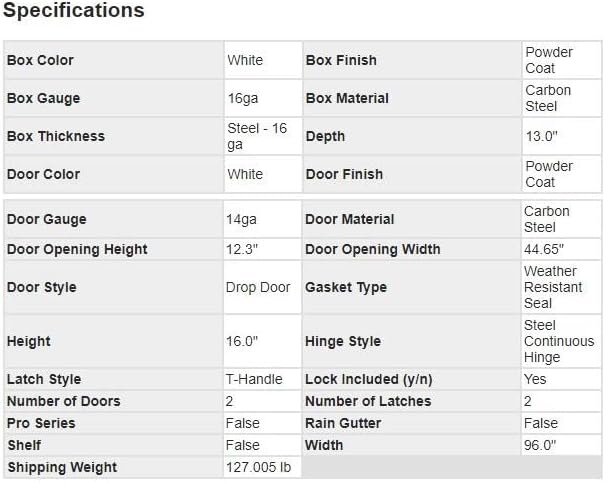Click the Door Color label
Image resolution: width=605 pixels, height=482 pixels.
pos(43,174)
